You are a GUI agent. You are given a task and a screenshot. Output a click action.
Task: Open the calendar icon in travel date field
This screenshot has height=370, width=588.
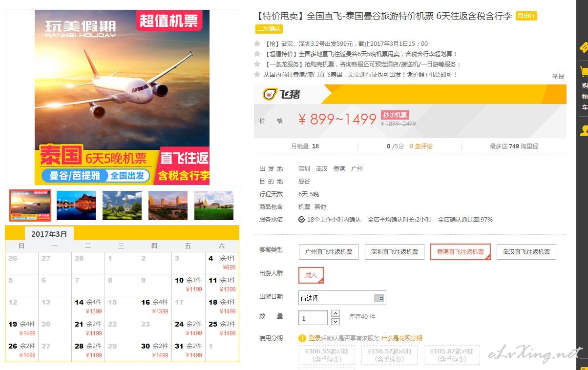tap(379, 298)
